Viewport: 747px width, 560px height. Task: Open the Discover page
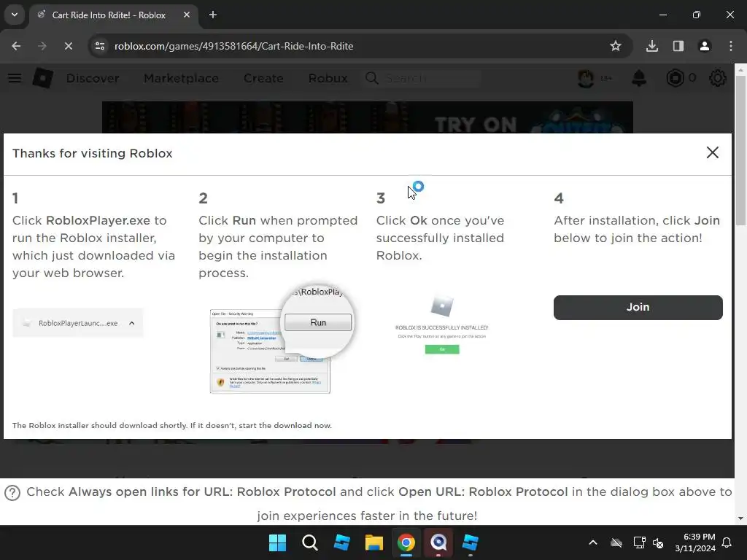[x=93, y=78]
